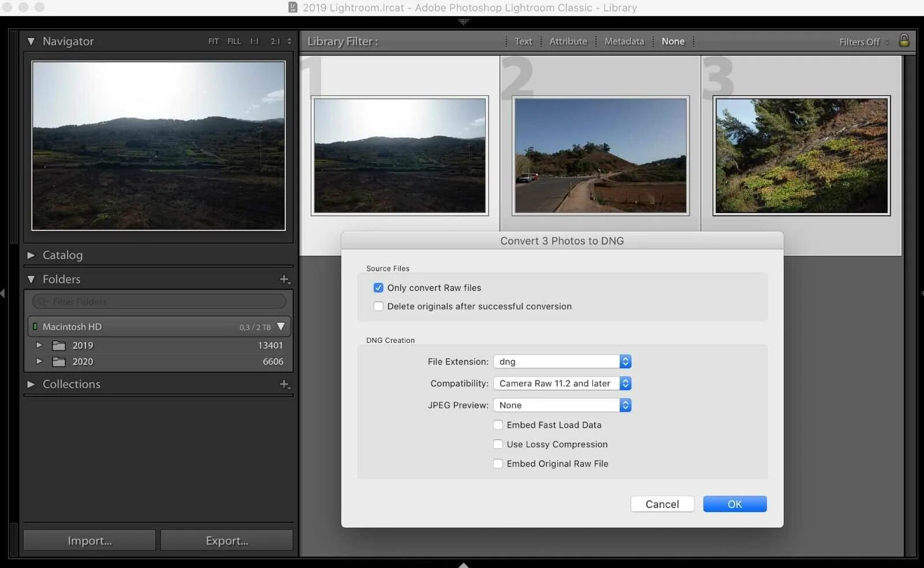Click the 2020 folder icon
This screenshot has height=568, width=924.
coord(59,362)
